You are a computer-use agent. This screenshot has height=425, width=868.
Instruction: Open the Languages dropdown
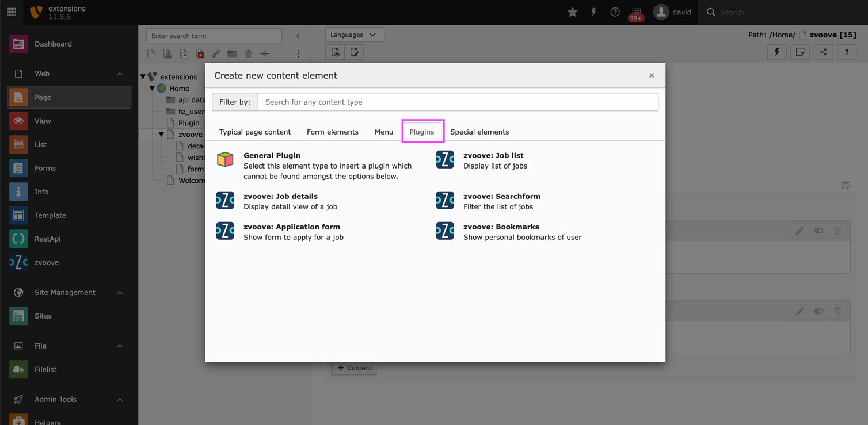[355, 35]
